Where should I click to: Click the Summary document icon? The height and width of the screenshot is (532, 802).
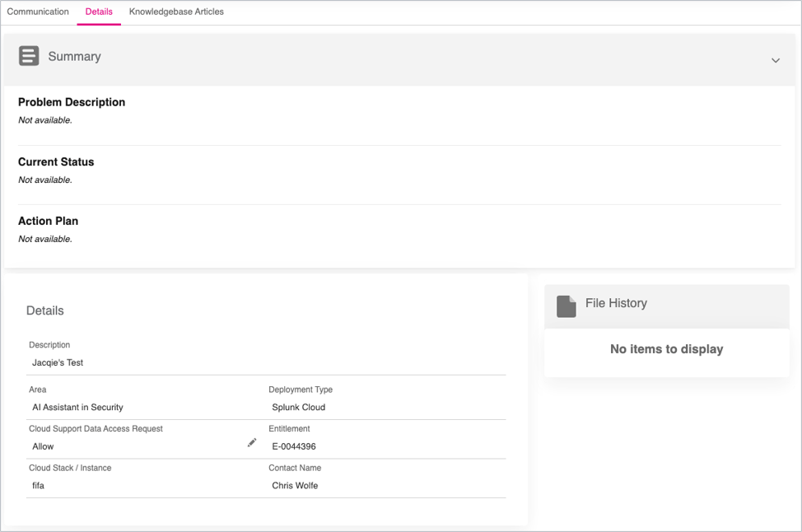pyautogui.click(x=29, y=56)
